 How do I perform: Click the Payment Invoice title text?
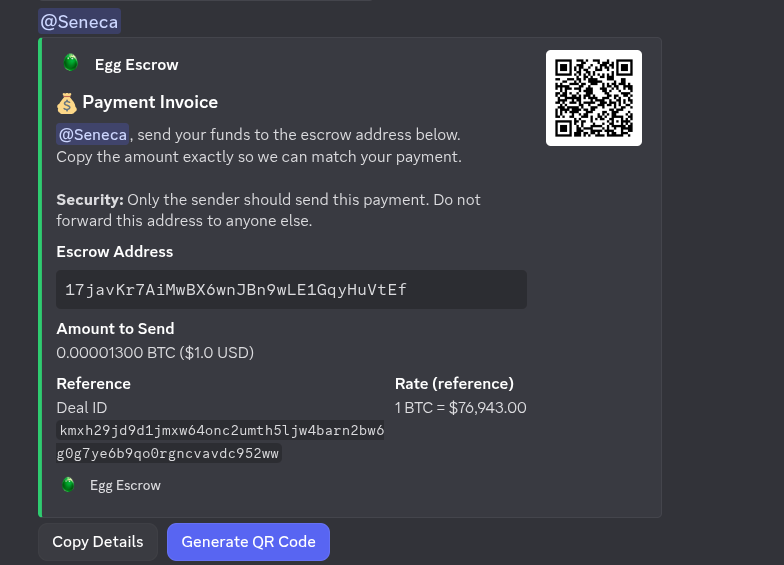(150, 102)
